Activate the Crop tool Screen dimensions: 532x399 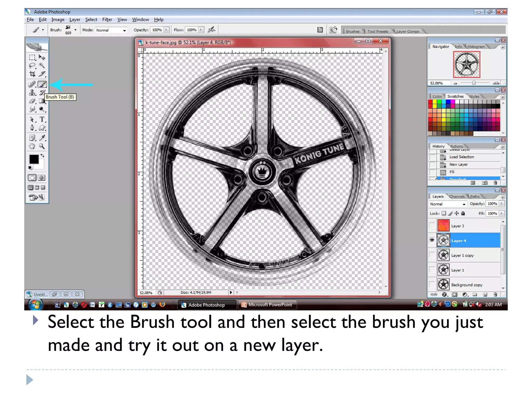(32, 74)
